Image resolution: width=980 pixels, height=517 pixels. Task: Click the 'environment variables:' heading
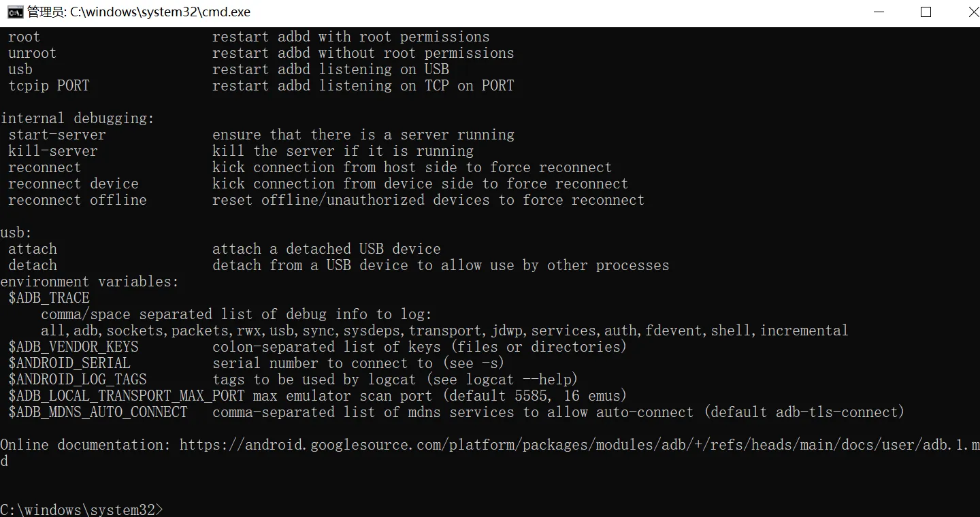(x=89, y=282)
